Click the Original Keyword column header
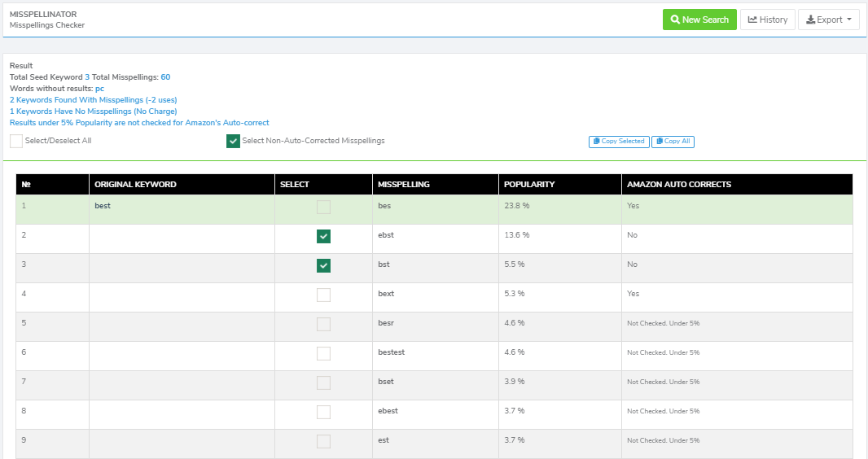 [135, 185]
